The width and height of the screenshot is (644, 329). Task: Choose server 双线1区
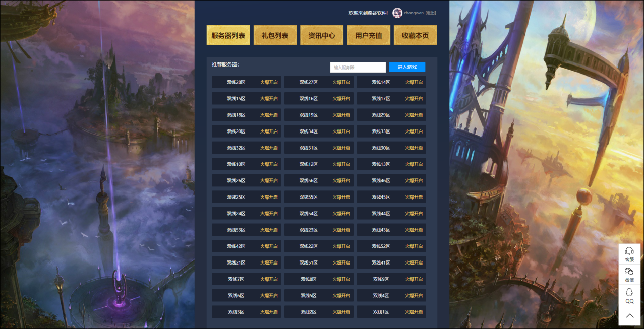click(x=391, y=312)
